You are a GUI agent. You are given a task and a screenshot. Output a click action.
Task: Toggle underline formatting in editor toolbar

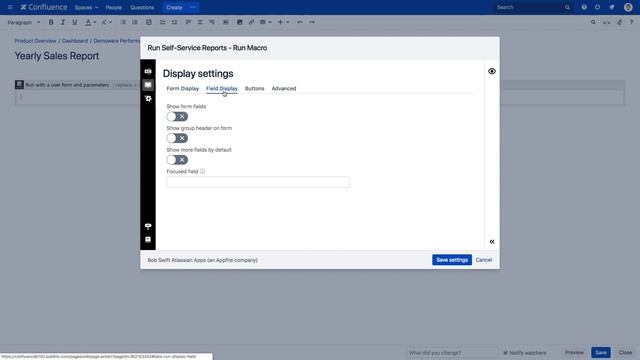pos(74,22)
